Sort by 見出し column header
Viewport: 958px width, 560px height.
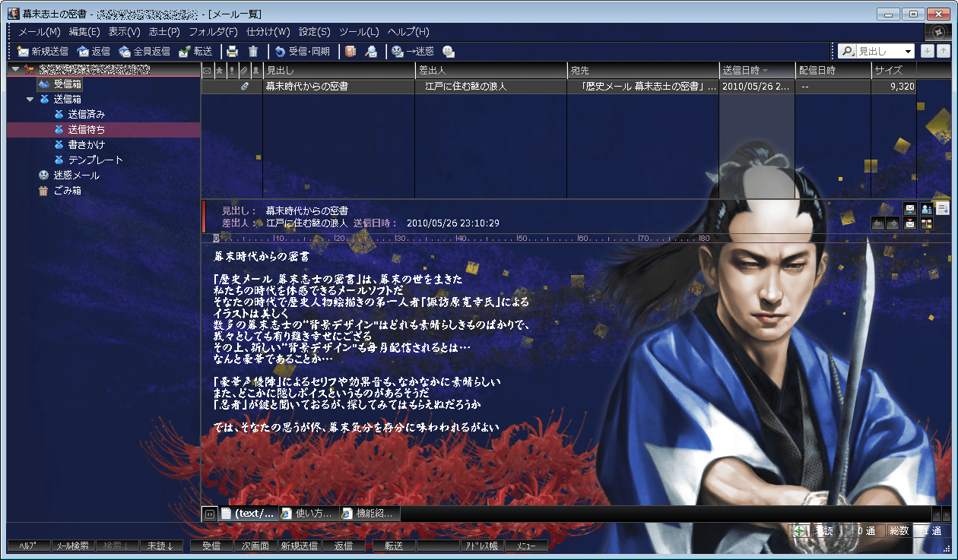tap(338, 70)
